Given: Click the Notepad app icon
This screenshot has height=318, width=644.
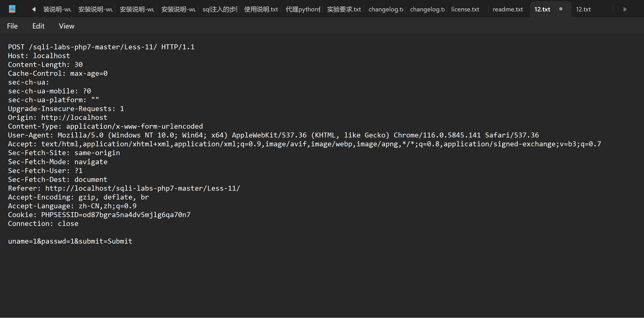Looking at the screenshot, I should coord(12,9).
